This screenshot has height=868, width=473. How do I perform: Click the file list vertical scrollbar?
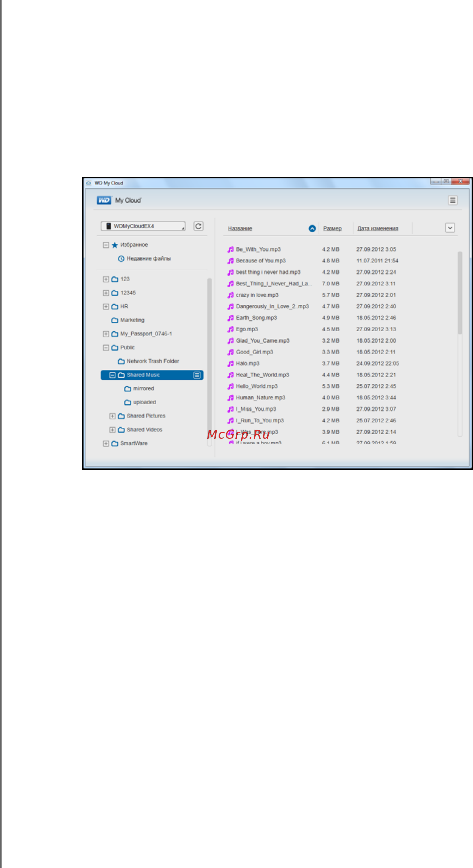(x=459, y=293)
